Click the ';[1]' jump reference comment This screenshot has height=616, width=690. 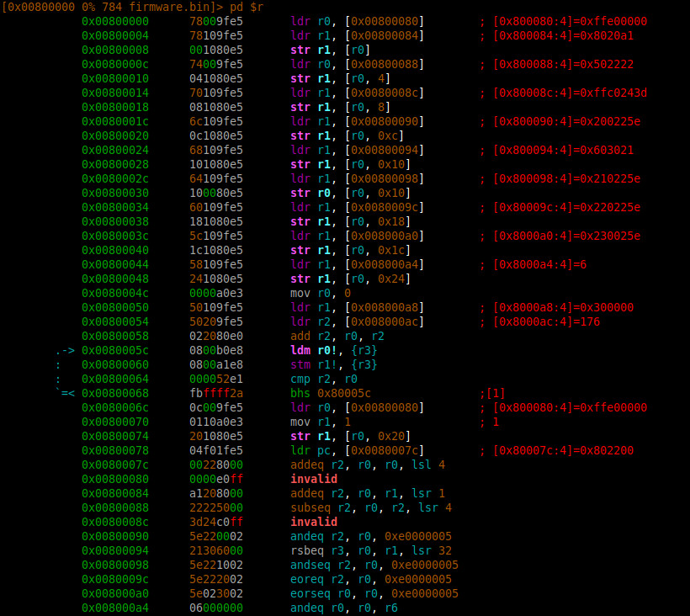coord(492,393)
